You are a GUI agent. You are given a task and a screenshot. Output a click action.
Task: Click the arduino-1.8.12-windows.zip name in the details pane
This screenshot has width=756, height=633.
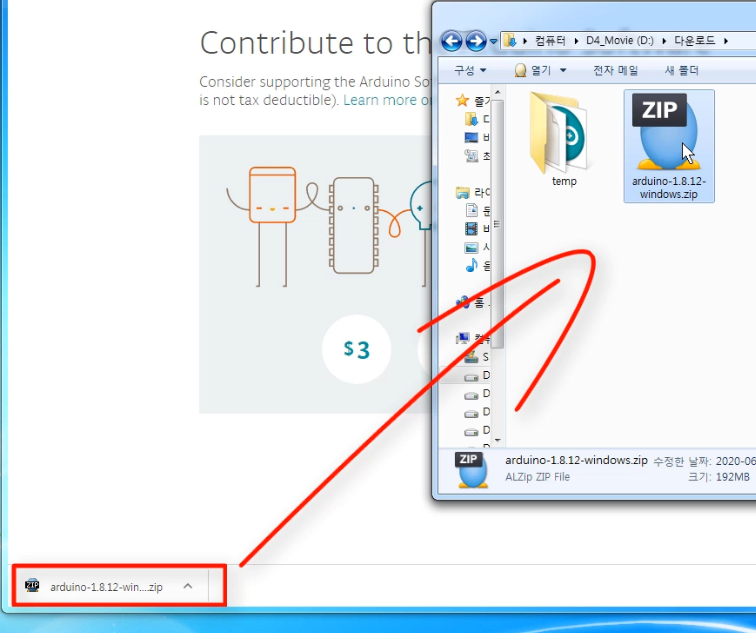point(576,460)
